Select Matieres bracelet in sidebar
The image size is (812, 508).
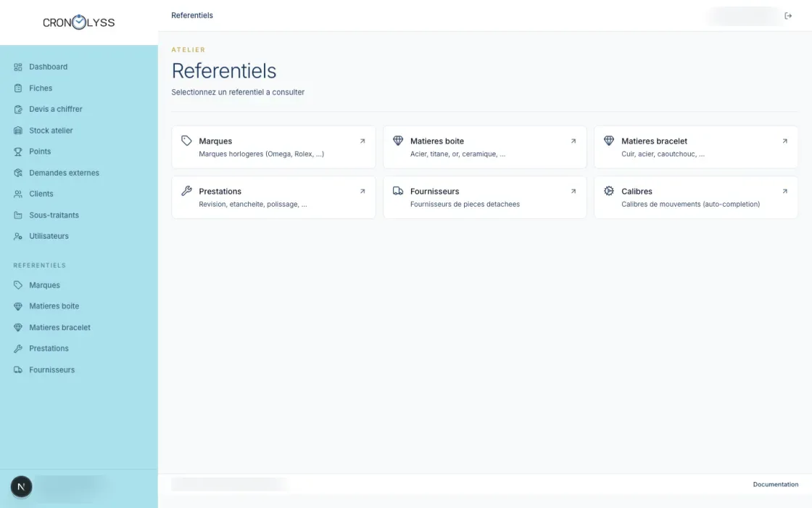59,327
